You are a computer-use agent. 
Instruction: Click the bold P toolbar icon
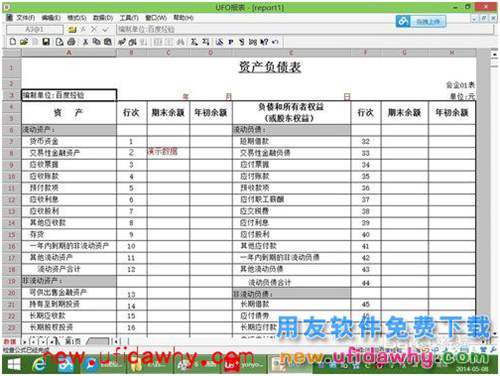(231, 42)
